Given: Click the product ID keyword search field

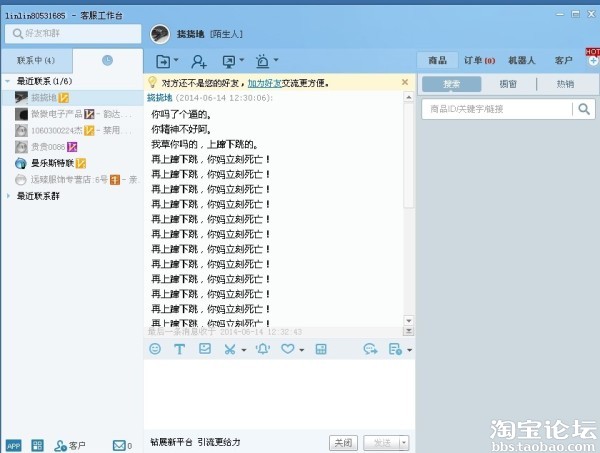Looking at the screenshot, I should click(497, 109).
